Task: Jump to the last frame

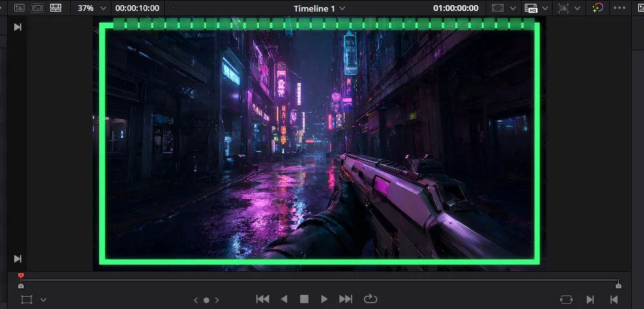Action: (346, 299)
